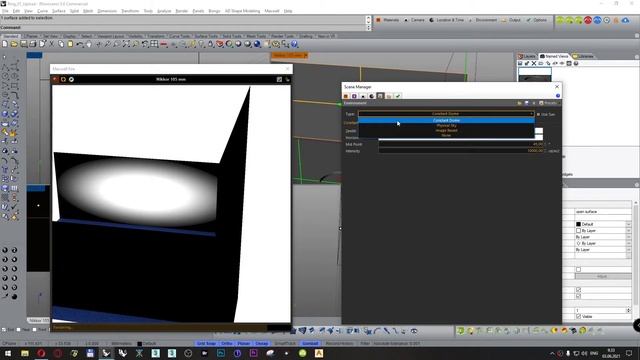This screenshot has width=640, height=360.
Task: Activate the Pan hand tool
Action: pyautogui.click(x=89, y=44)
